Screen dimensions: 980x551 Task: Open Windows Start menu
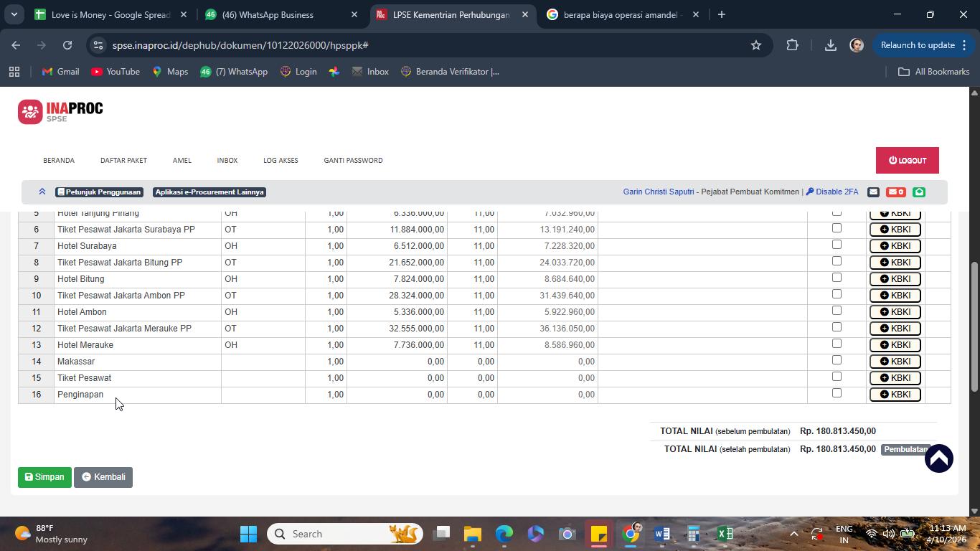click(248, 534)
